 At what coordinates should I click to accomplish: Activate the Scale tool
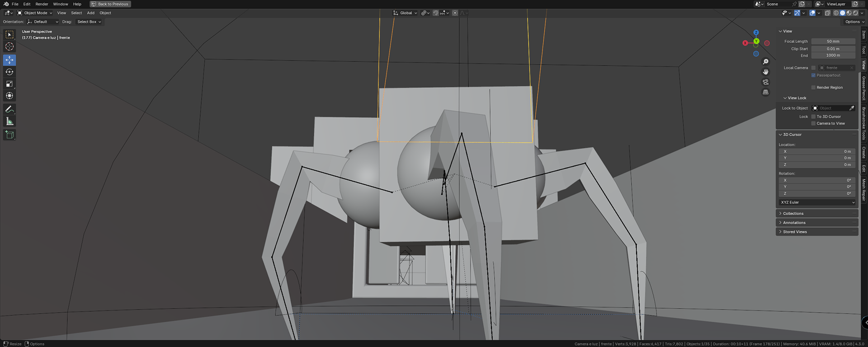point(9,84)
